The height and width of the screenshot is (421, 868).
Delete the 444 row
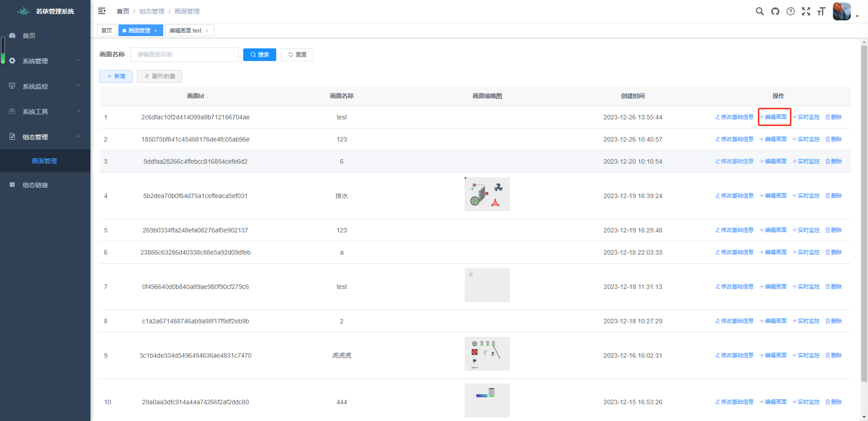(x=834, y=402)
